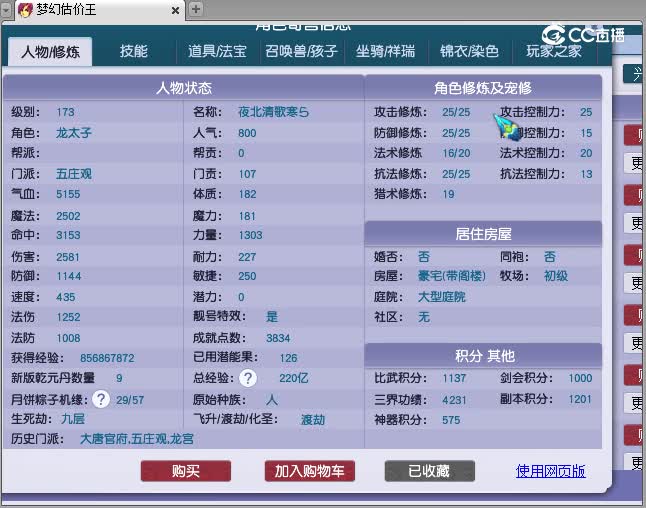This screenshot has height=508, width=646.
Task: Click the 三界功绩 value 4231
Action: click(x=454, y=400)
